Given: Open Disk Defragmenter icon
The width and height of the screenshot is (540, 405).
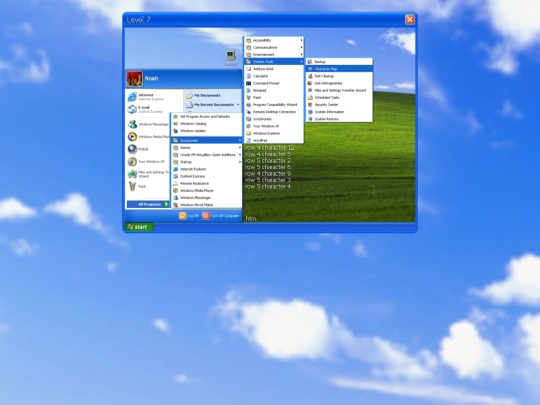Looking at the screenshot, I should click(310, 83).
